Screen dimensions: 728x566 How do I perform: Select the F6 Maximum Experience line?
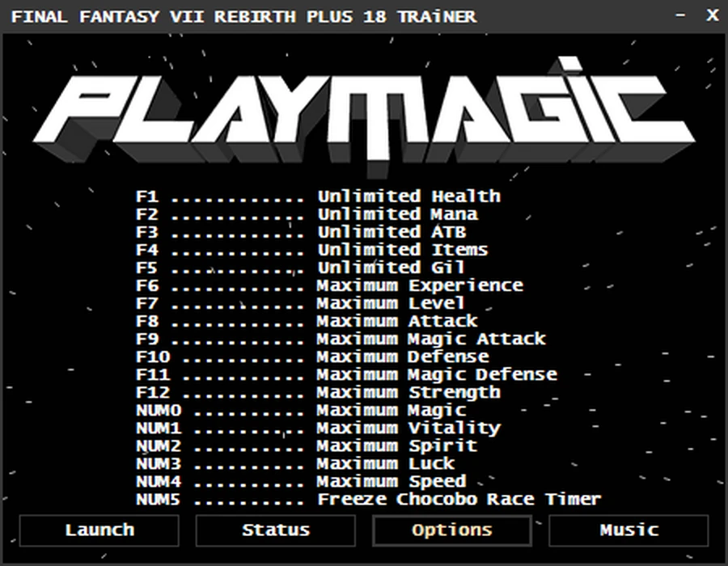(330, 285)
